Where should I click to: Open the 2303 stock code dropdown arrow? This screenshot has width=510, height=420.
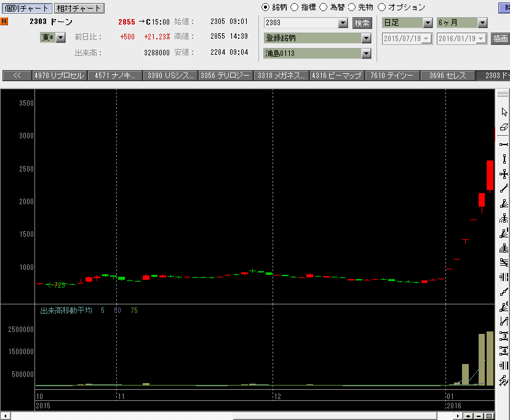(343, 23)
